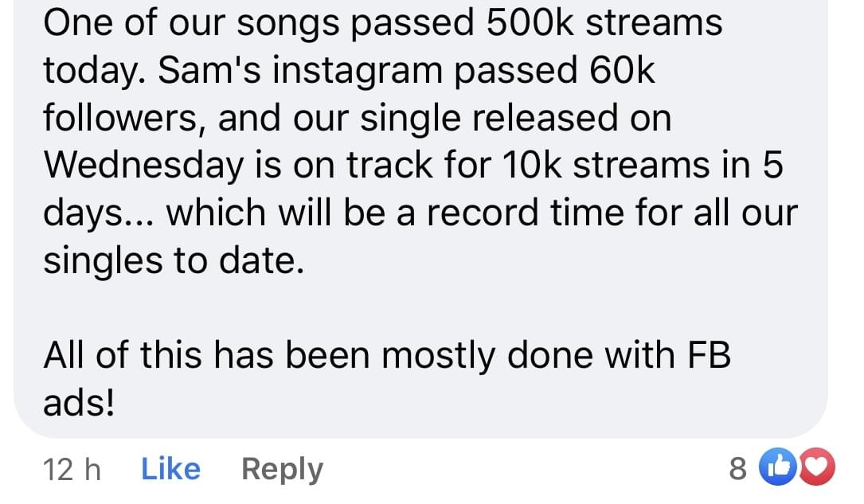
Task: Click the phrase "singles to date."
Action: [174, 261]
